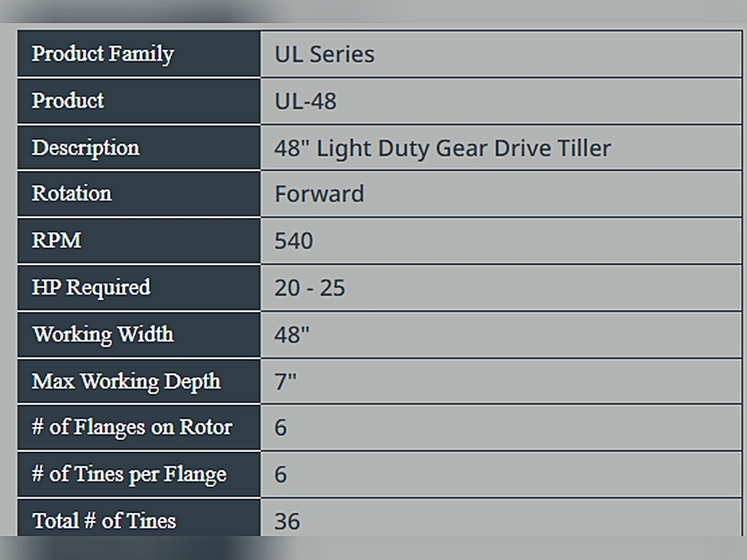
Task: Select the 48" working width value
Action: (291, 335)
